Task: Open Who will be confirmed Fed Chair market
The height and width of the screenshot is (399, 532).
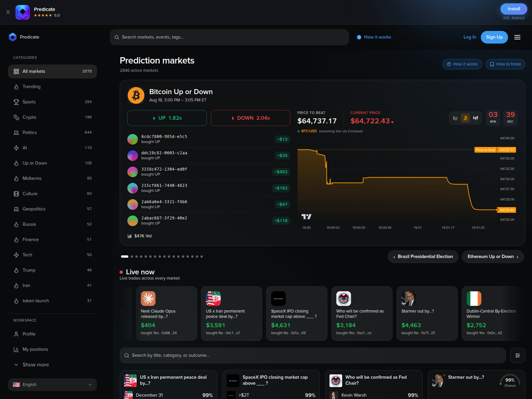Action: pos(374,385)
